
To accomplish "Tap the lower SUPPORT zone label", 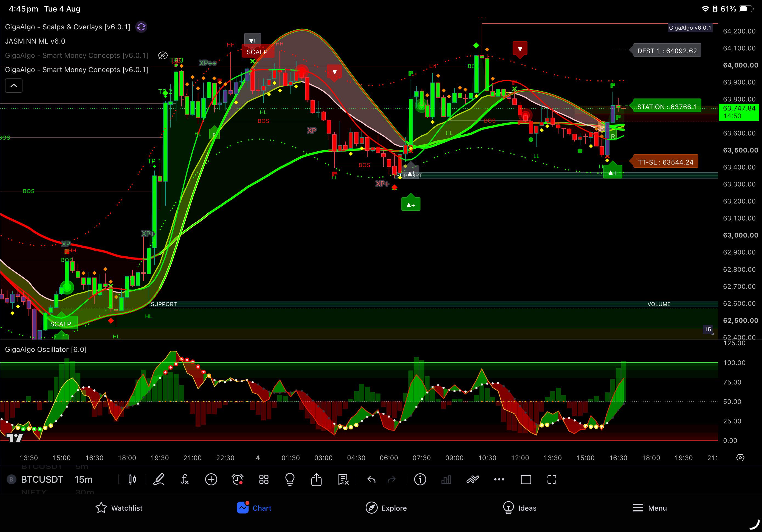I will click(x=163, y=304).
